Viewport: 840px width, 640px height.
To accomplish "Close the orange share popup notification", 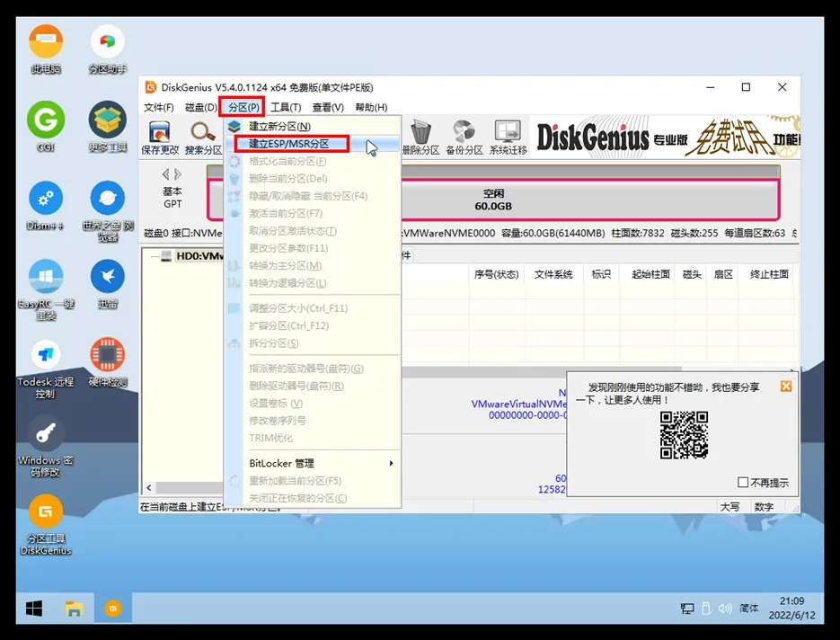I will tap(786, 386).
